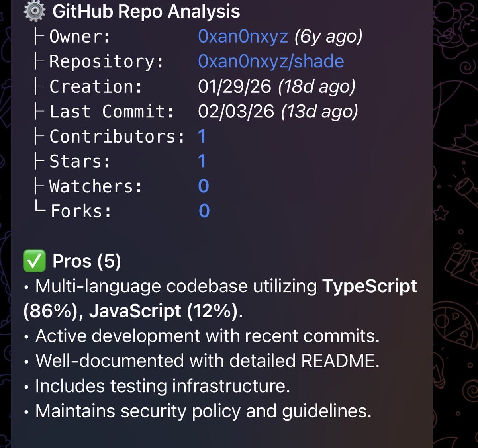Open the owner link 0xan0nxyz

(243, 37)
